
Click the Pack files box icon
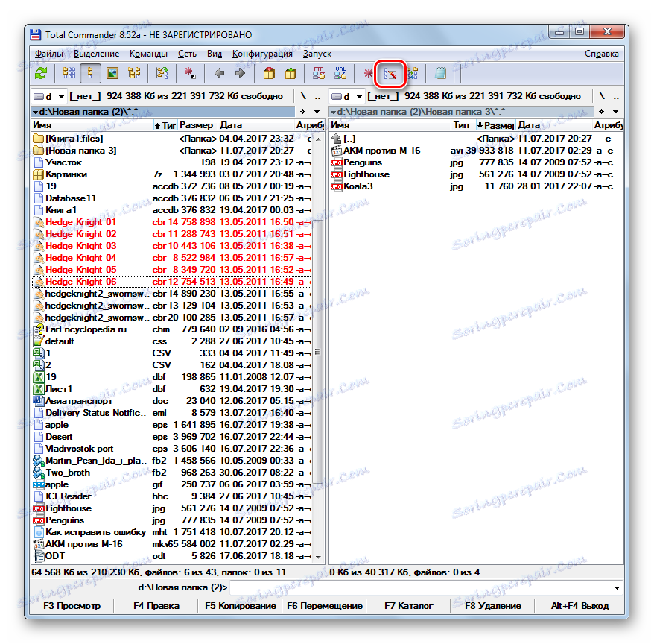pos(269,74)
